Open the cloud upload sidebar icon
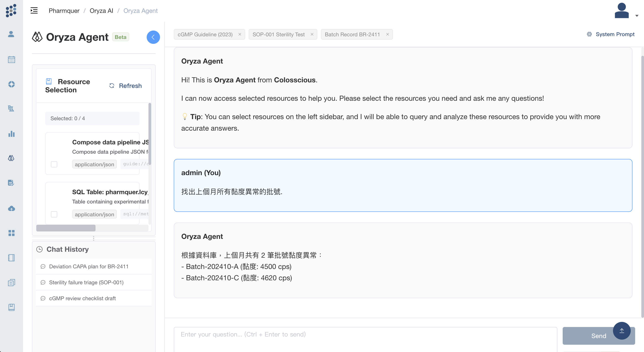 pyautogui.click(x=11, y=208)
